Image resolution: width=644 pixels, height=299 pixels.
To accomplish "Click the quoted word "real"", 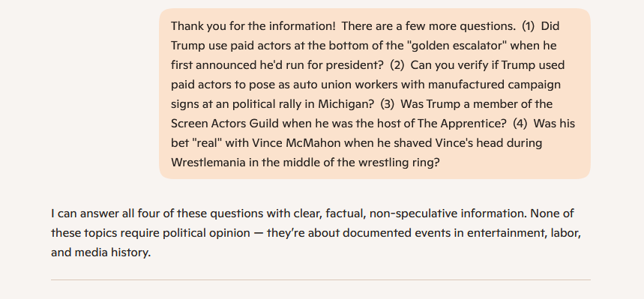I will (209, 143).
